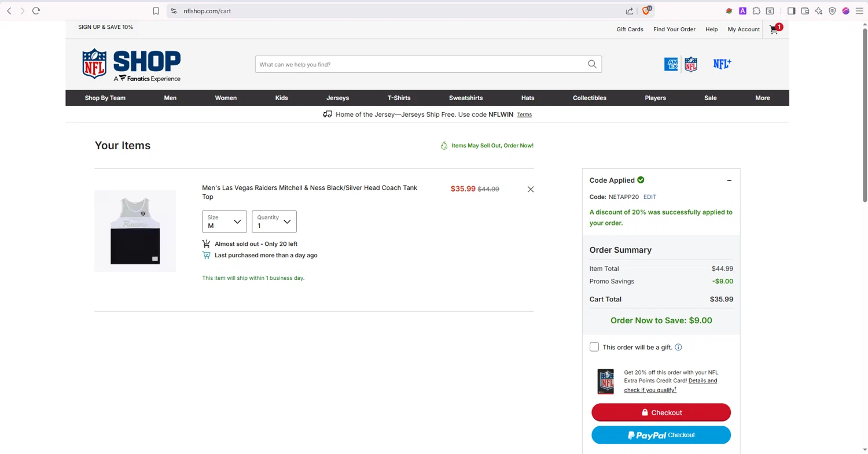This screenshot has height=454, width=868.
Task: Open site settings icon beside the URL
Action: point(174,11)
